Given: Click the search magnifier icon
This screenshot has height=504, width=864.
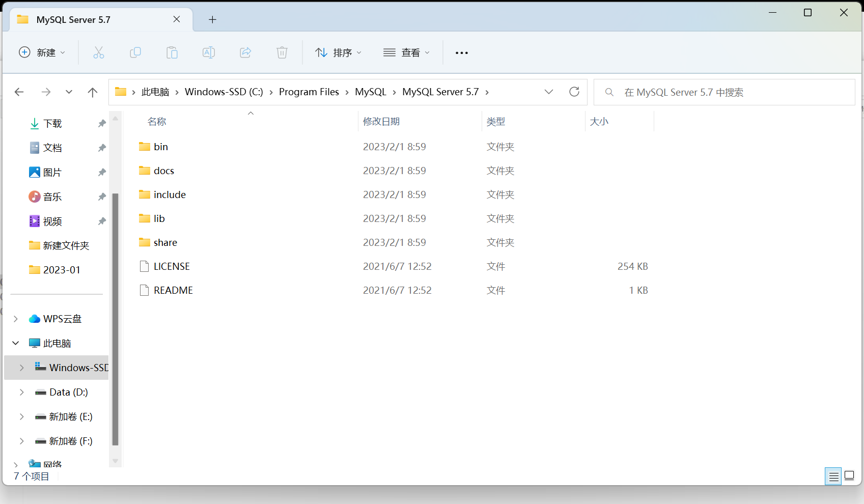Looking at the screenshot, I should click(x=609, y=92).
